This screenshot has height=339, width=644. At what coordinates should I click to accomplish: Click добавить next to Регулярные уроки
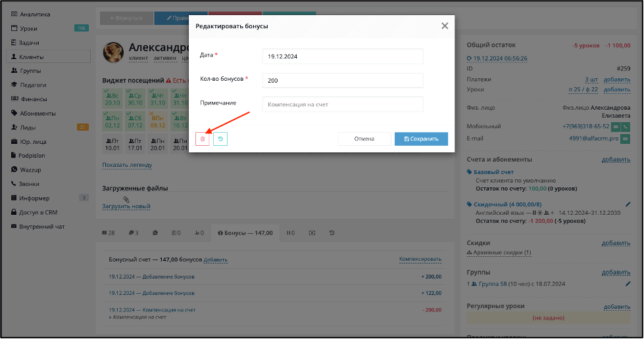point(617,307)
